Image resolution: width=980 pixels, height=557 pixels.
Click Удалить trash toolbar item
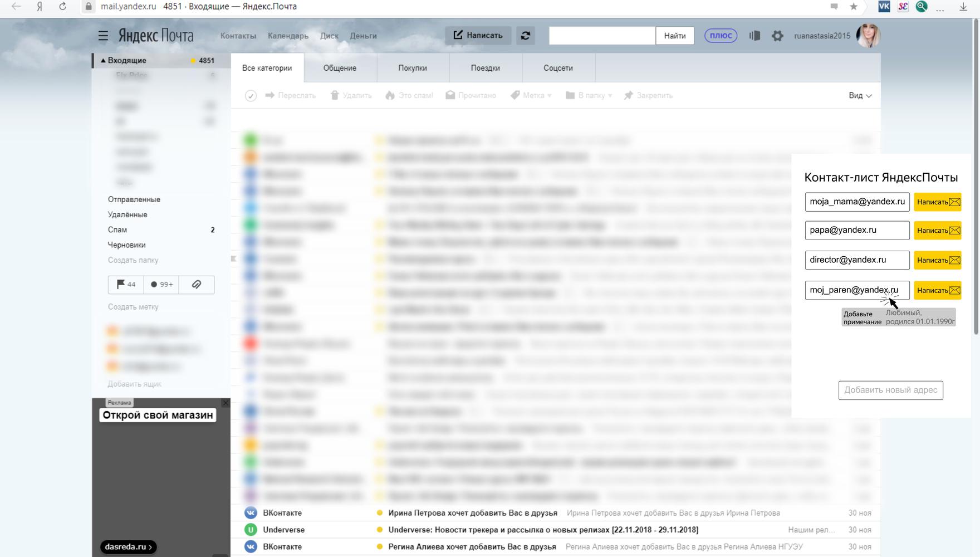click(351, 96)
